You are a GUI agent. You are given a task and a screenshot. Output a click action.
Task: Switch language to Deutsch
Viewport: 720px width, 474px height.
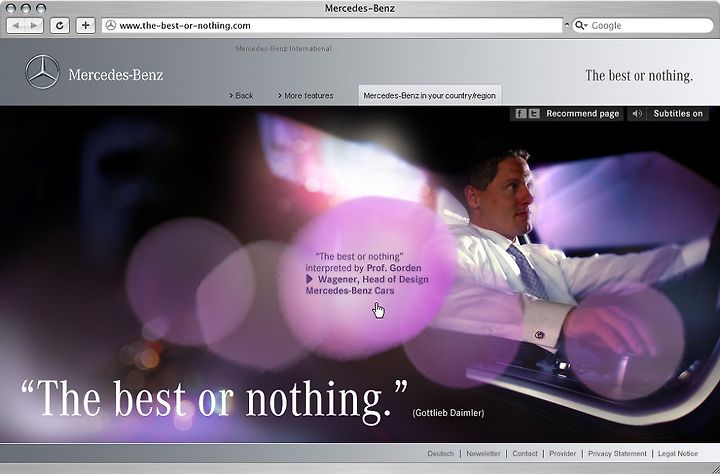(x=440, y=453)
